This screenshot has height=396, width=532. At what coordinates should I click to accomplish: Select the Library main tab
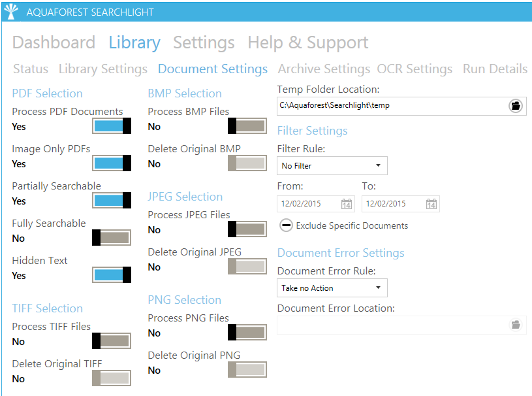tap(134, 42)
